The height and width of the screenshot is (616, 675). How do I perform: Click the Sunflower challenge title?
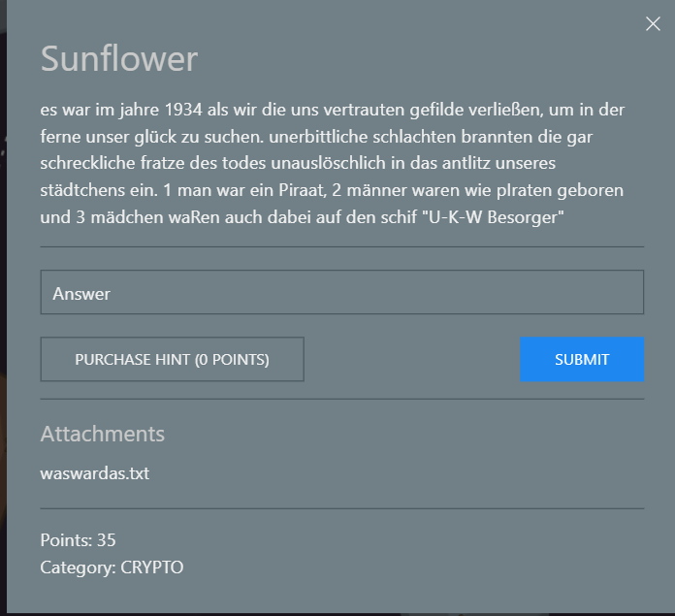(119, 58)
